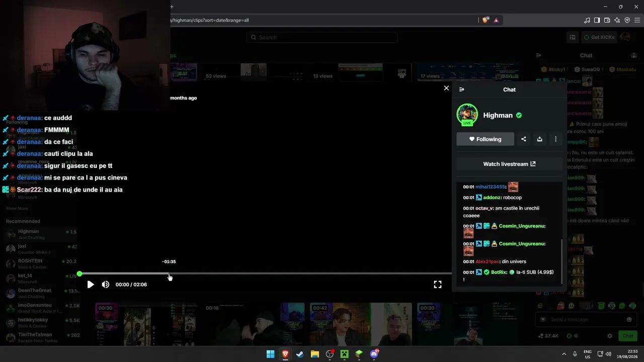
Task: Open Brave browser from the taskbar
Action: tap(285, 354)
